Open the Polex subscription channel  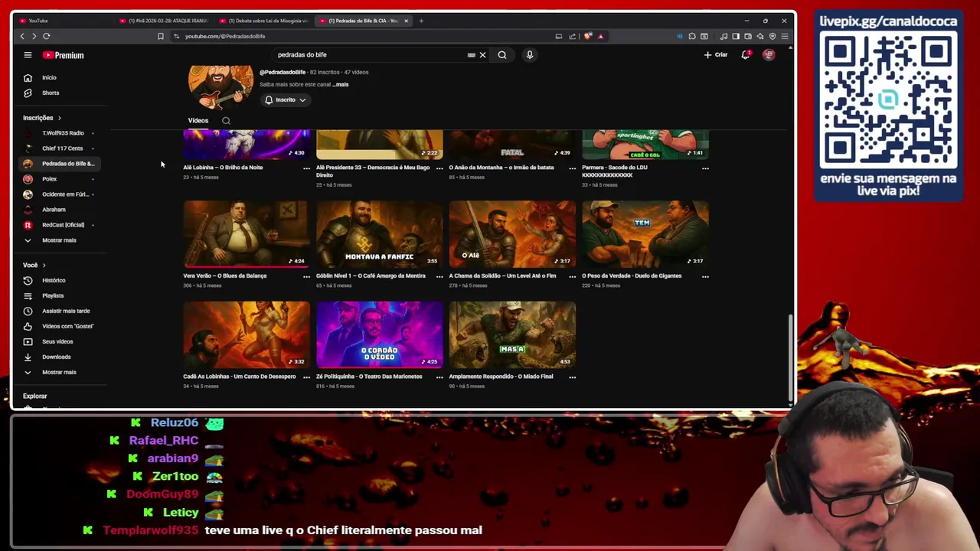[60, 179]
